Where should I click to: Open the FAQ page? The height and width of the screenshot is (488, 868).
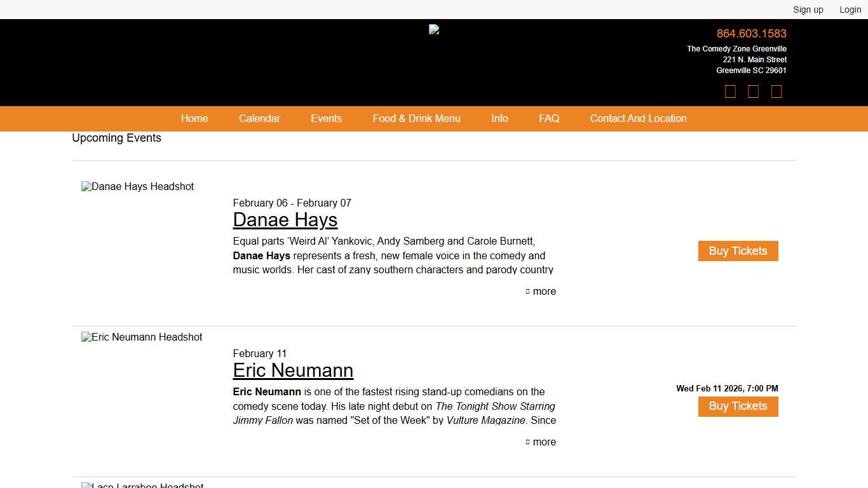click(x=549, y=119)
